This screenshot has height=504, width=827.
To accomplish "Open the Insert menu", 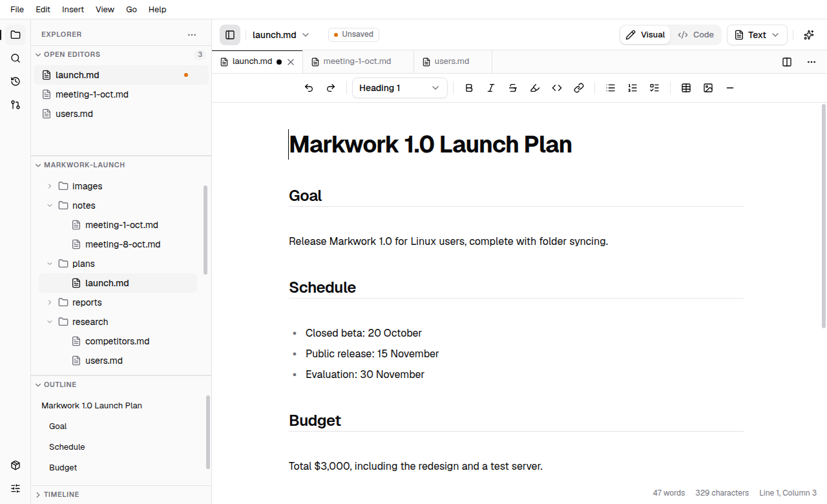I will (73, 10).
